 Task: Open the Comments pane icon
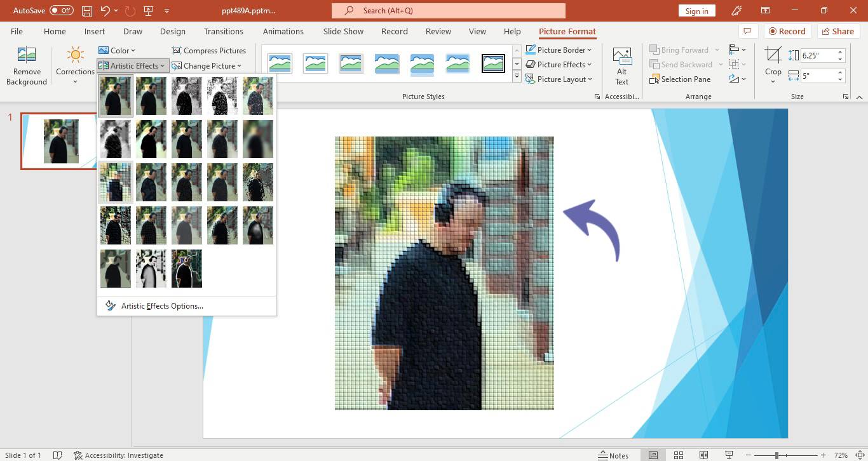pos(748,31)
